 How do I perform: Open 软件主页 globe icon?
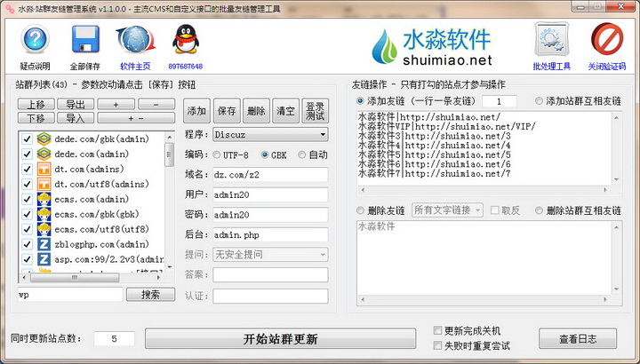tap(135, 40)
